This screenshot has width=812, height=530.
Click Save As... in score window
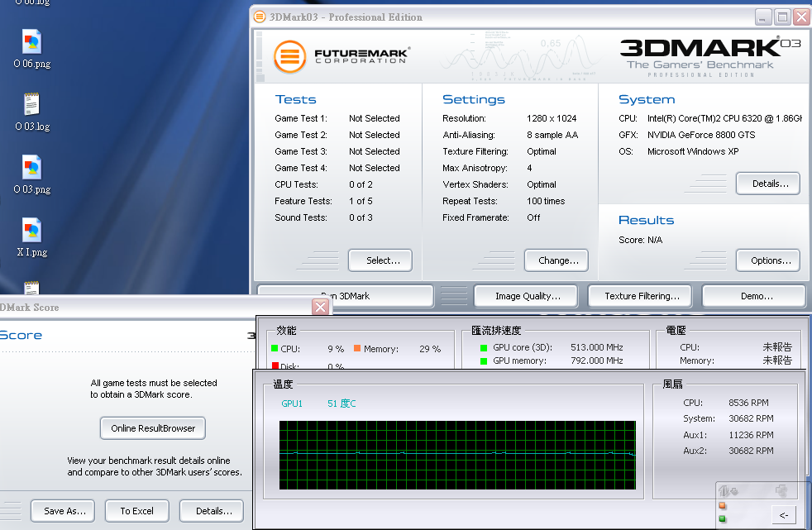coord(64,511)
